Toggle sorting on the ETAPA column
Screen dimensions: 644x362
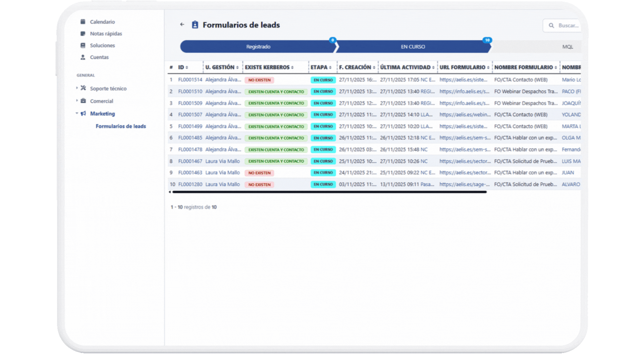pyautogui.click(x=330, y=67)
